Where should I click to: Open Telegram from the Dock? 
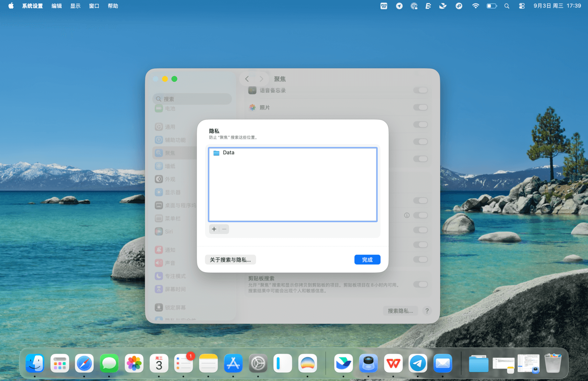click(418, 364)
